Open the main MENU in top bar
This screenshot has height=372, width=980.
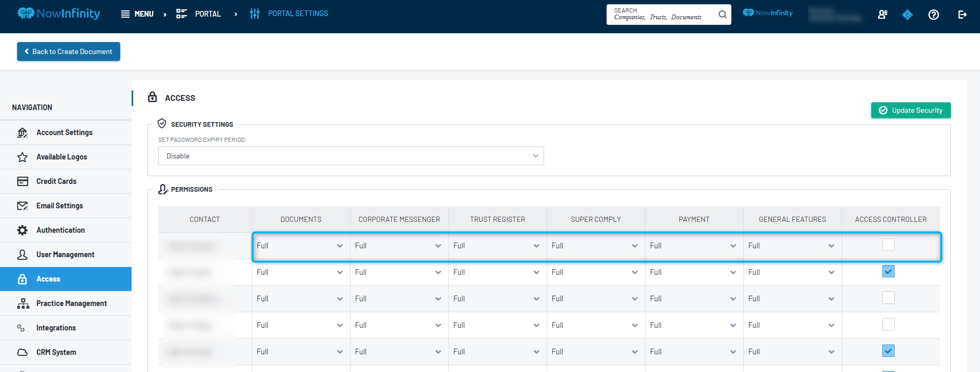pos(137,14)
